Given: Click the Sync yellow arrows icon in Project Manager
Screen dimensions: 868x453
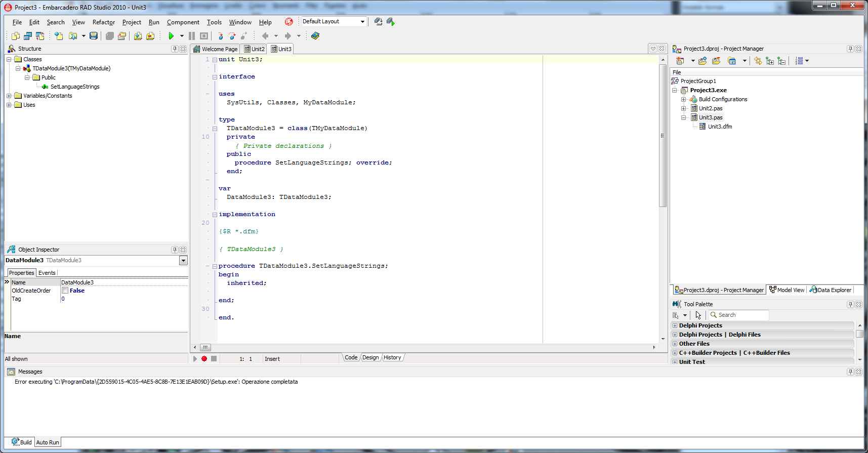Looking at the screenshot, I should [758, 61].
